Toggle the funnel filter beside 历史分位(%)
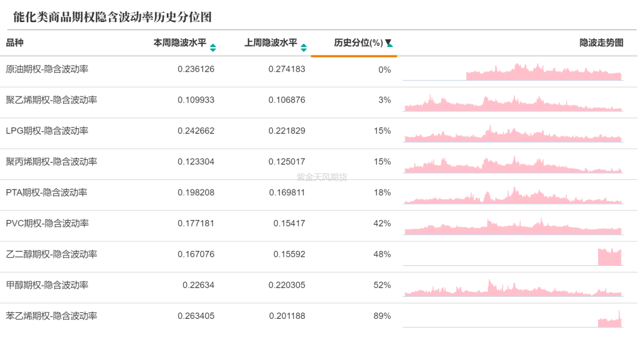 pyautogui.click(x=388, y=44)
